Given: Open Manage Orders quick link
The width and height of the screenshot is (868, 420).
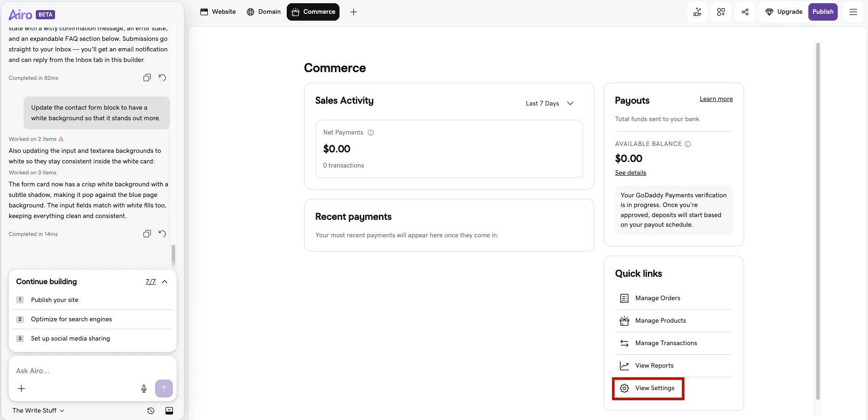Looking at the screenshot, I should (673, 298).
